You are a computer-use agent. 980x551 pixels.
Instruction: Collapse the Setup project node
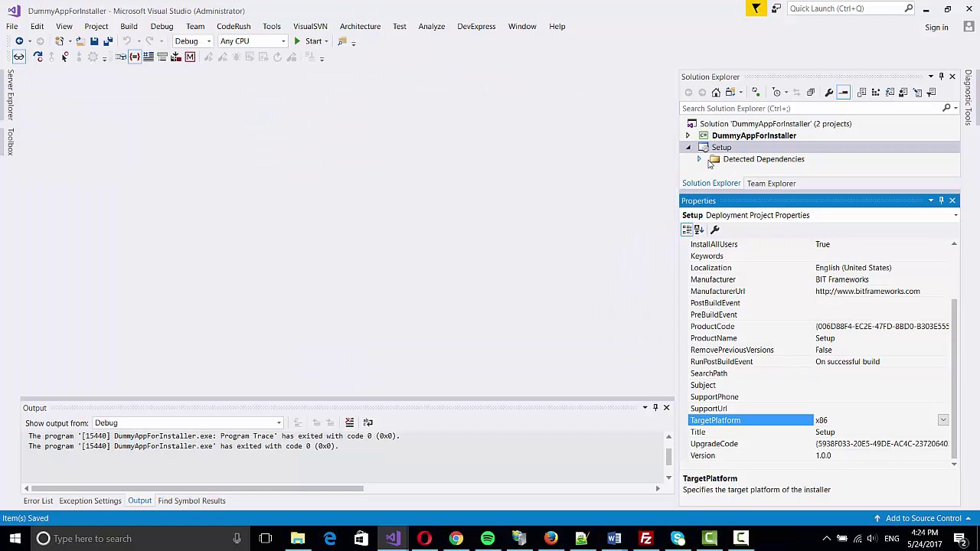click(x=688, y=147)
